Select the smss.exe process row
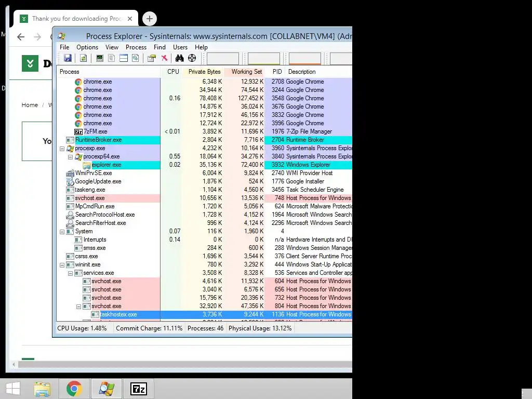This screenshot has height=399, width=532. point(205,248)
